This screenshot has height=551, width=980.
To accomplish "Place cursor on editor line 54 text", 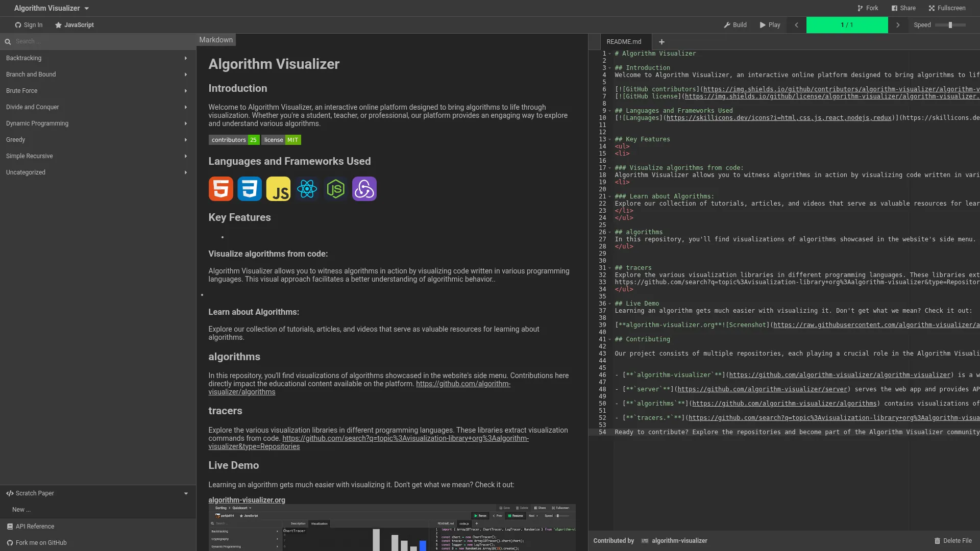I will (x=797, y=432).
